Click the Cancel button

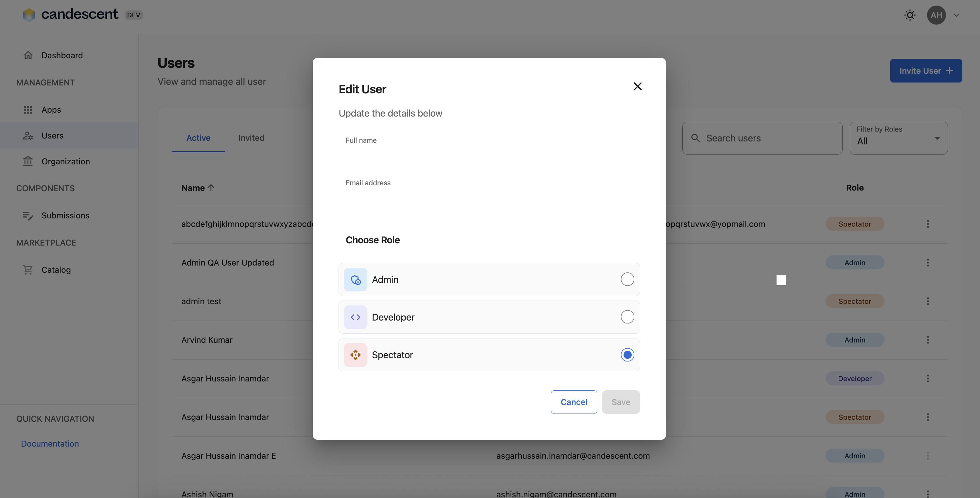(573, 402)
